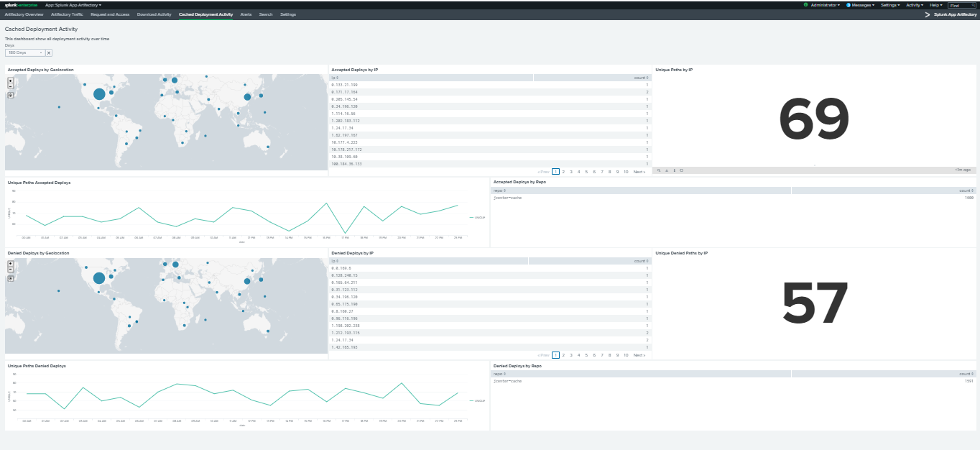Click jcenter-cache in Accepted Deploys by Repo
980x450 pixels.
tap(508, 197)
